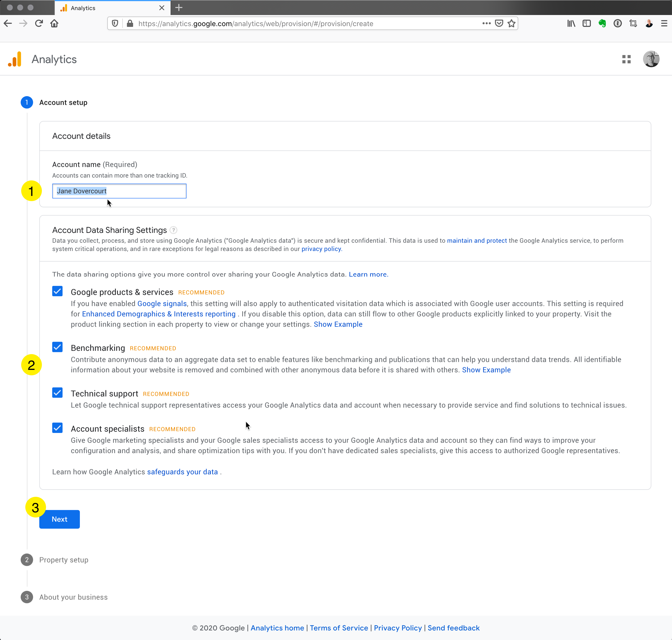Open a new browser tab with plus icon
The image size is (672, 640).
(x=179, y=7)
